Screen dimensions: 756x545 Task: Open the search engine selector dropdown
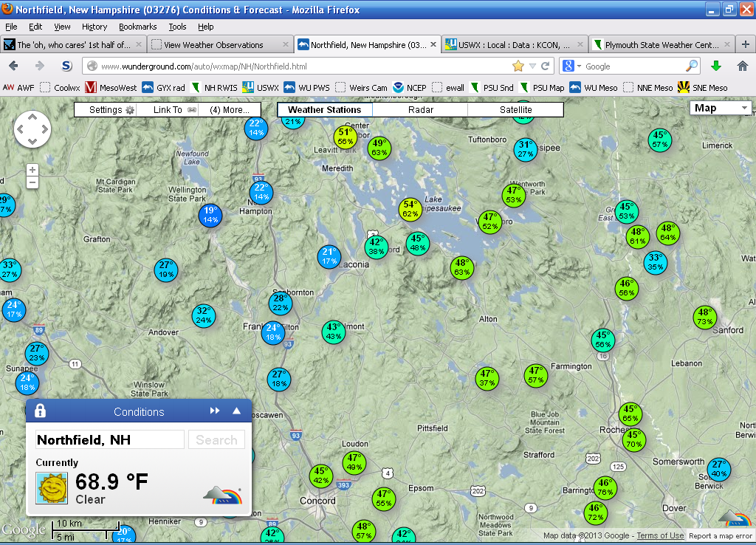click(572, 66)
